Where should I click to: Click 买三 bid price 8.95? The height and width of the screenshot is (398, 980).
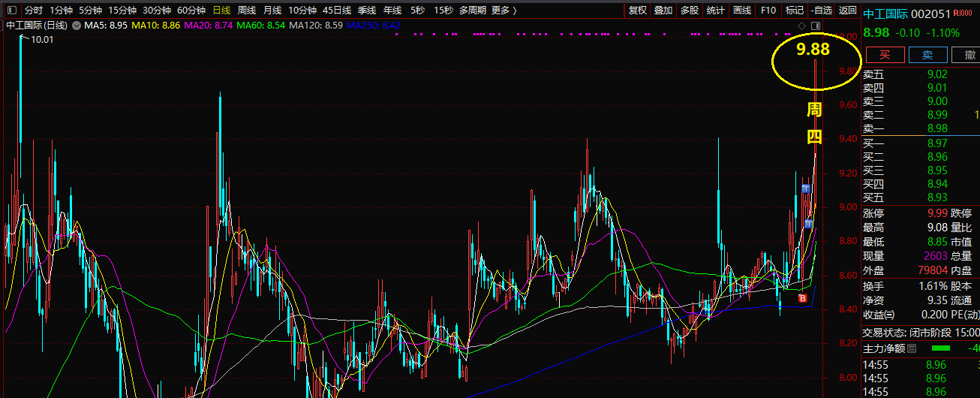(937, 170)
